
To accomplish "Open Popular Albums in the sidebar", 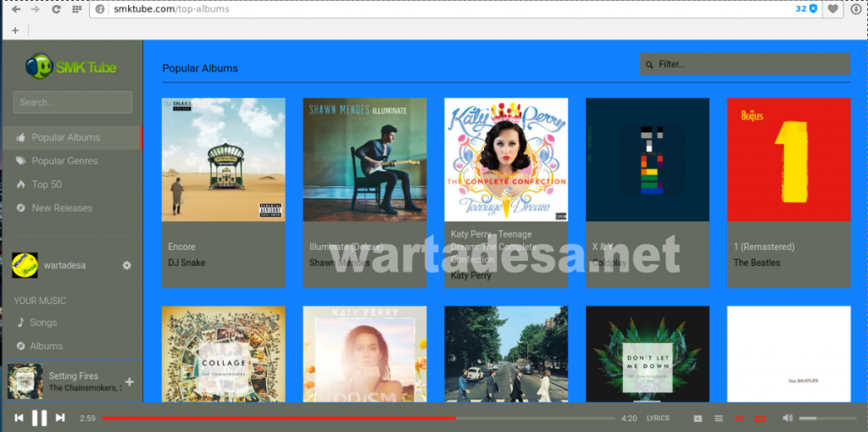I will (72, 137).
